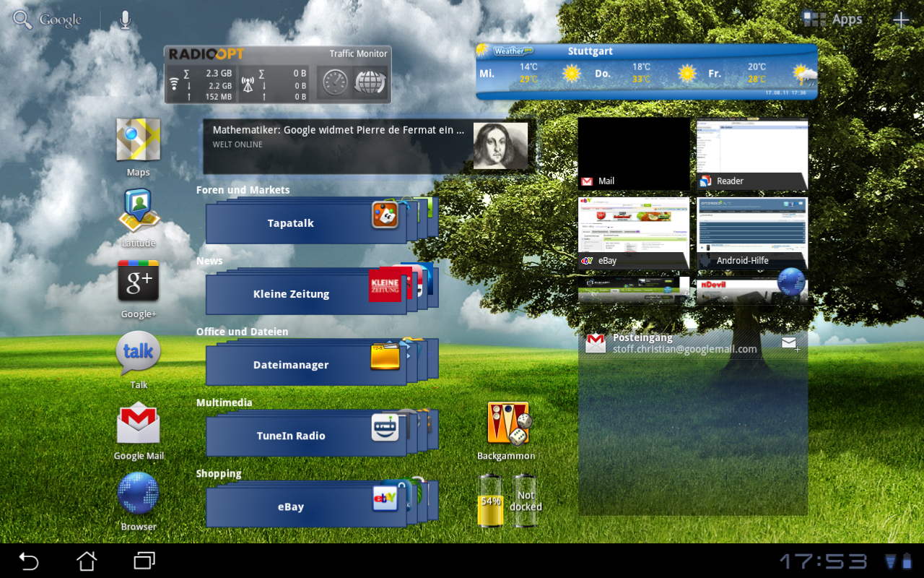Tap the Google search magnifier icon
Viewport: 924px width, 578px height.
(22, 20)
